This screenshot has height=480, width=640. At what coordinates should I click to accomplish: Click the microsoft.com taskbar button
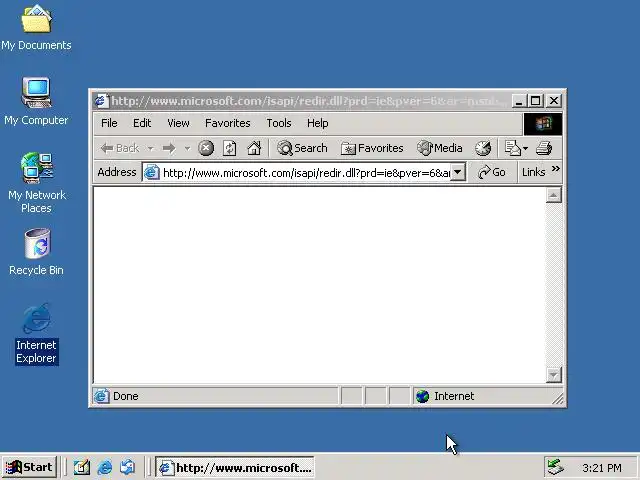[x=235, y=467]
